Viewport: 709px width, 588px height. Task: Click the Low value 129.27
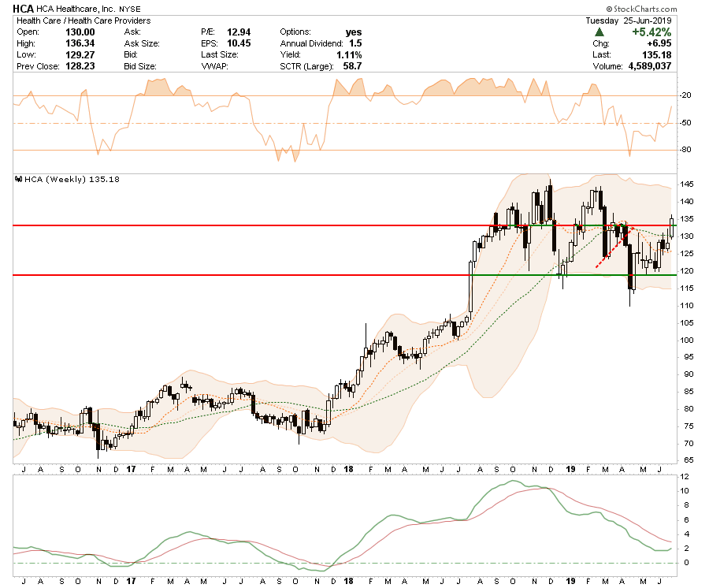point(80,54)
